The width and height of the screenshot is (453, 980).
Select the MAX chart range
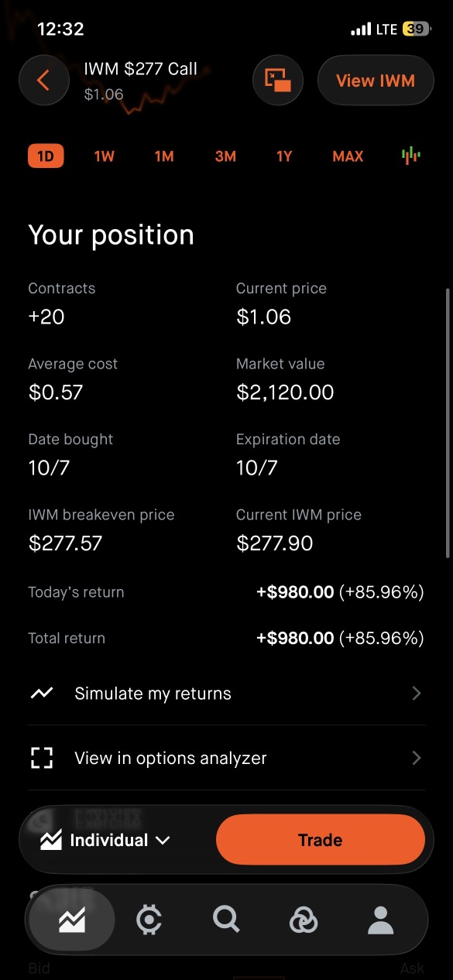pyautogui.click(x=348, y=156)
